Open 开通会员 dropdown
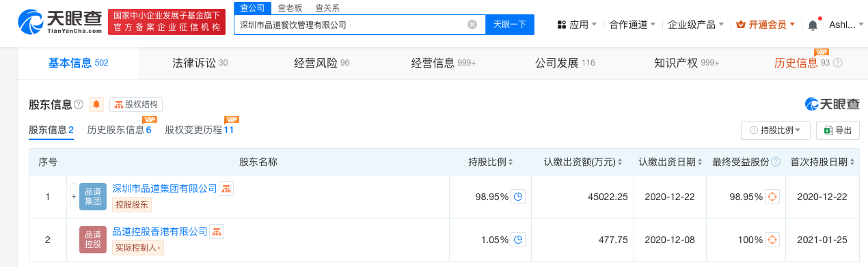Image resolution: width=868 pixels, height=267 pixels. [765, 25]
